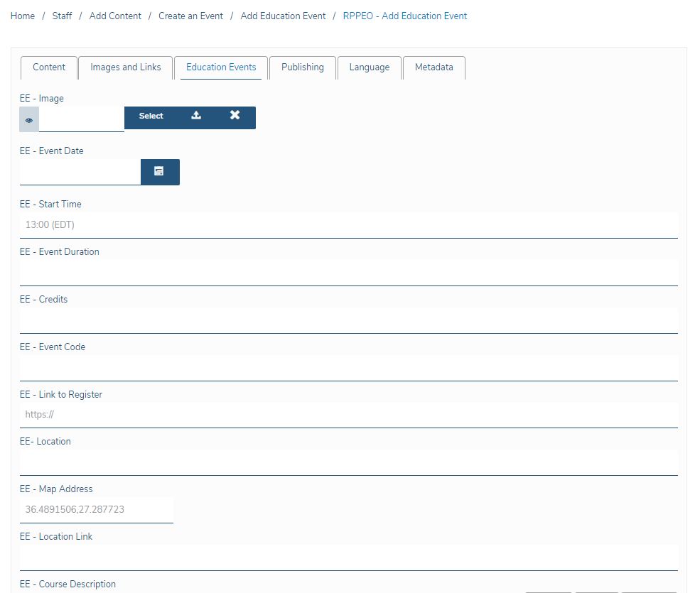The image size is (700, 593).
Task: Switch to the Content tab
Action: 48,67
